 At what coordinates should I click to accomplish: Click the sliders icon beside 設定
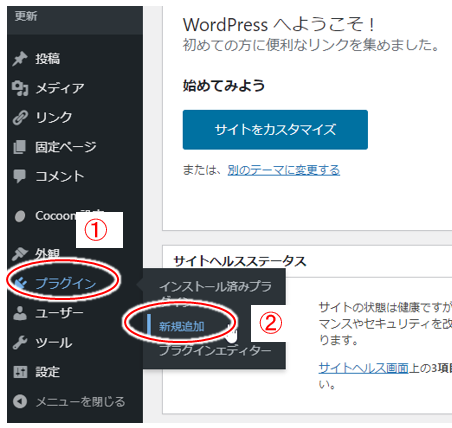coord(20,372)
